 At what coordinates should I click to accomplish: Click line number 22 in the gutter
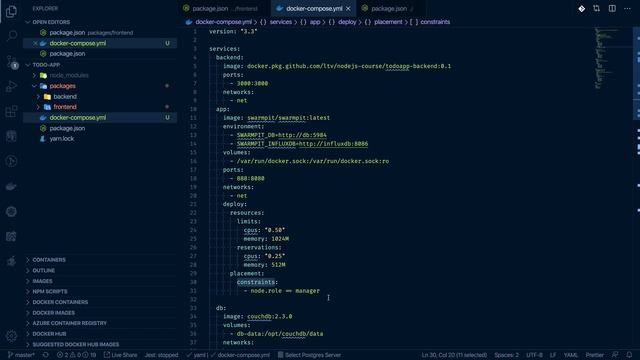193,213
